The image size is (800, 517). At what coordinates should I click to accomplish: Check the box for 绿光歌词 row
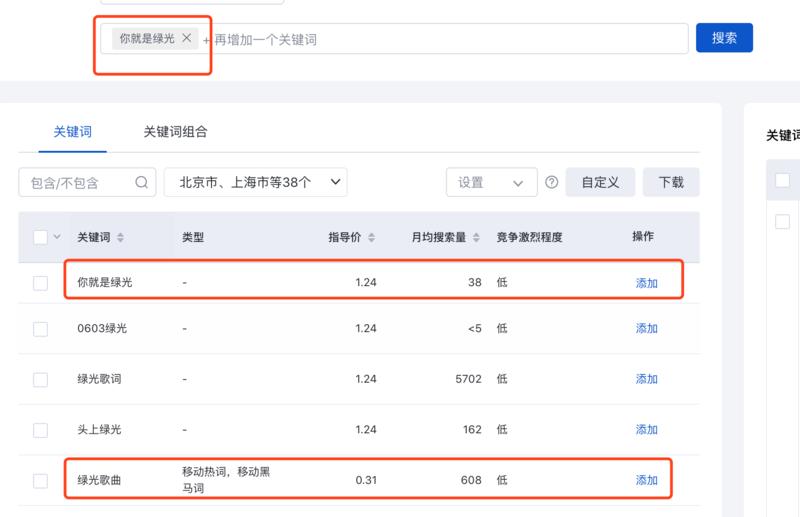pos(40,380)
